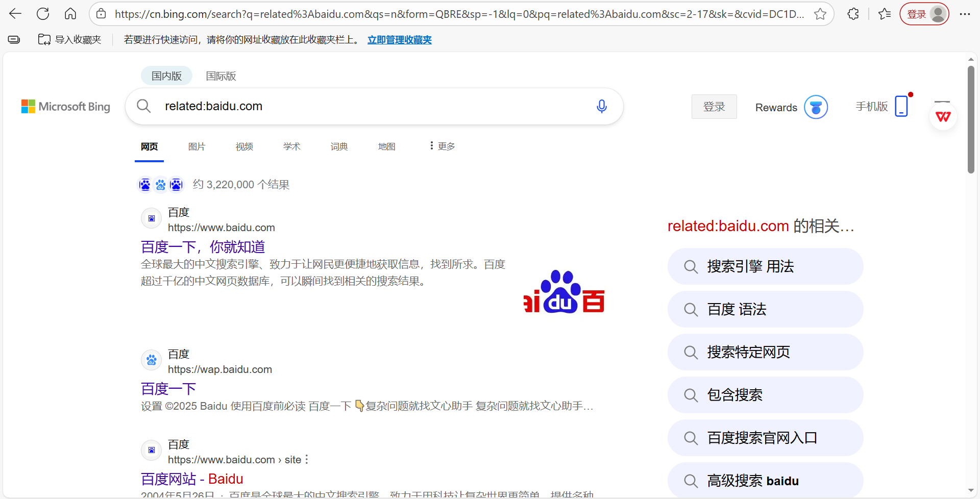Toggle the favorites bar tab icon

coord(14,39)
